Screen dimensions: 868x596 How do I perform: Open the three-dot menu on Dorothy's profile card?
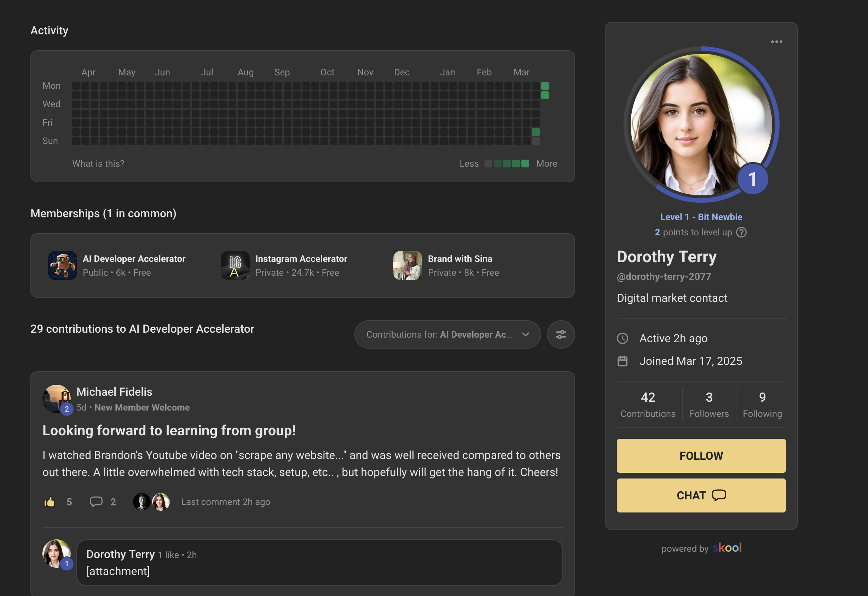point(776,41)
